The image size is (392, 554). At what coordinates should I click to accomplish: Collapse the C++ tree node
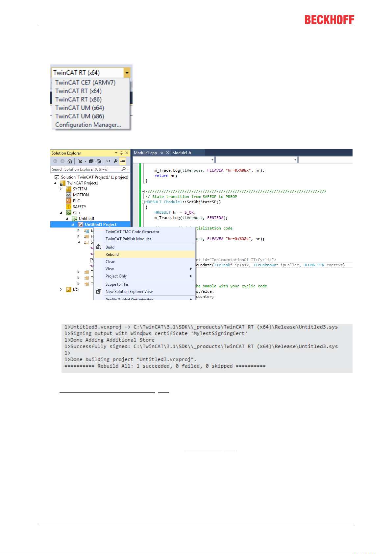(61, 213)
